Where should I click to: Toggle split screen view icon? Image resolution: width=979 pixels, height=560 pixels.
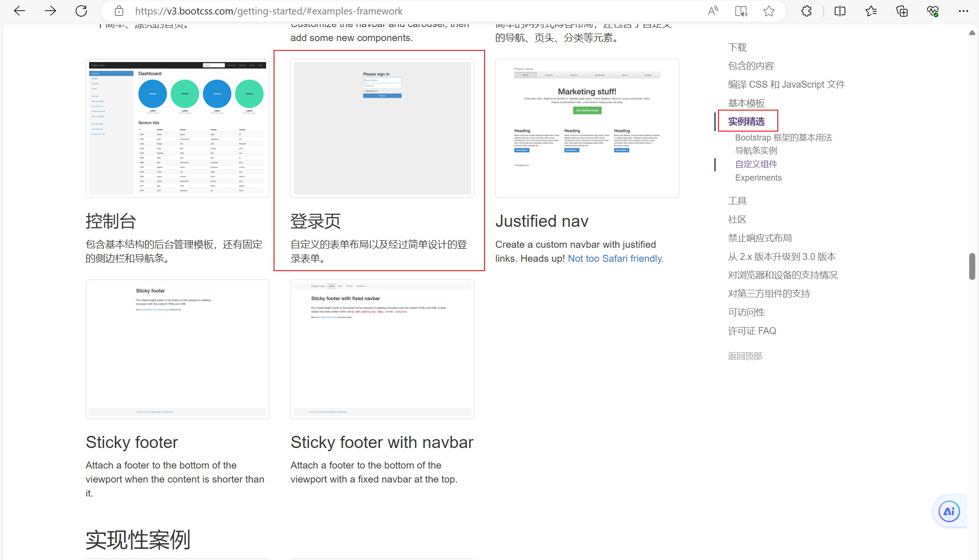click(x=840, y=11)
